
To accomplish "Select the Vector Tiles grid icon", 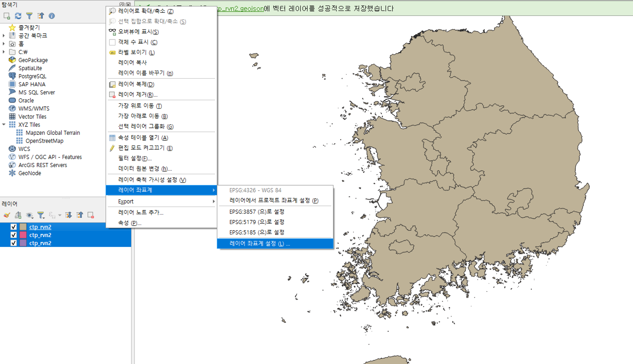I will point(12,116).
